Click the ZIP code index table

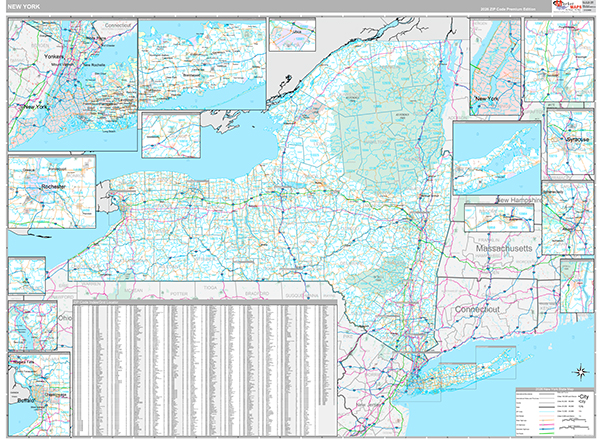click(x=205, y=368)
